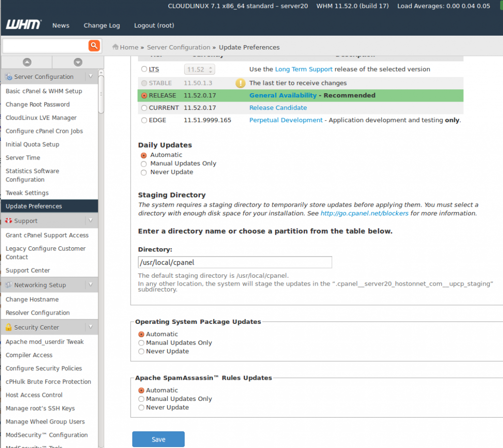Collapse the Networking Setup section arrow
Viewport: 503px width, 448px height.
91,284
